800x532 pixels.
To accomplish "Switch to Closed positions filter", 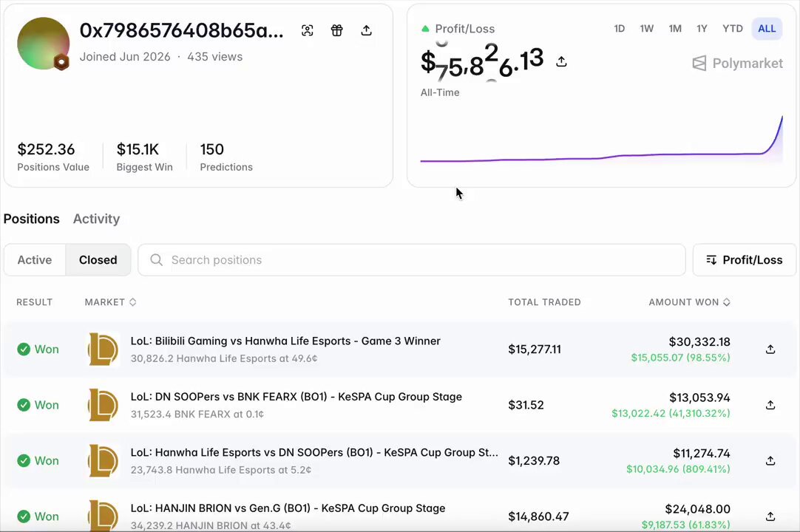I will click(x=98, y=260).
